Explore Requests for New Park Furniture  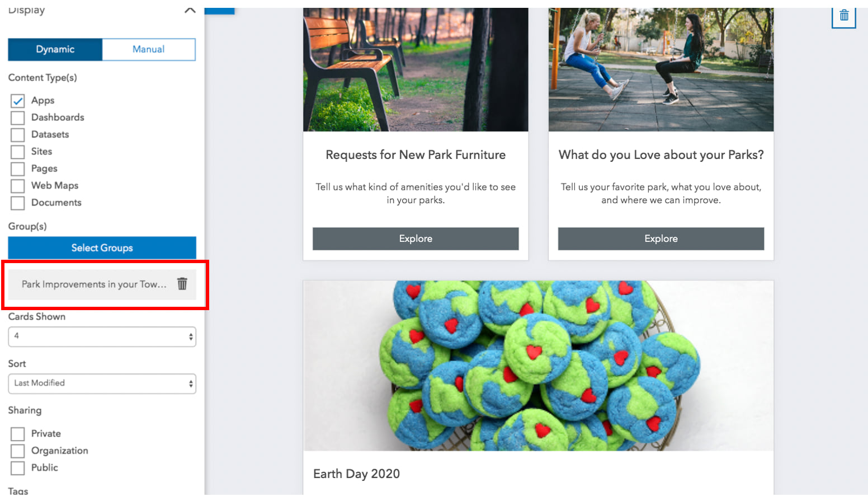tap(416, 238)
